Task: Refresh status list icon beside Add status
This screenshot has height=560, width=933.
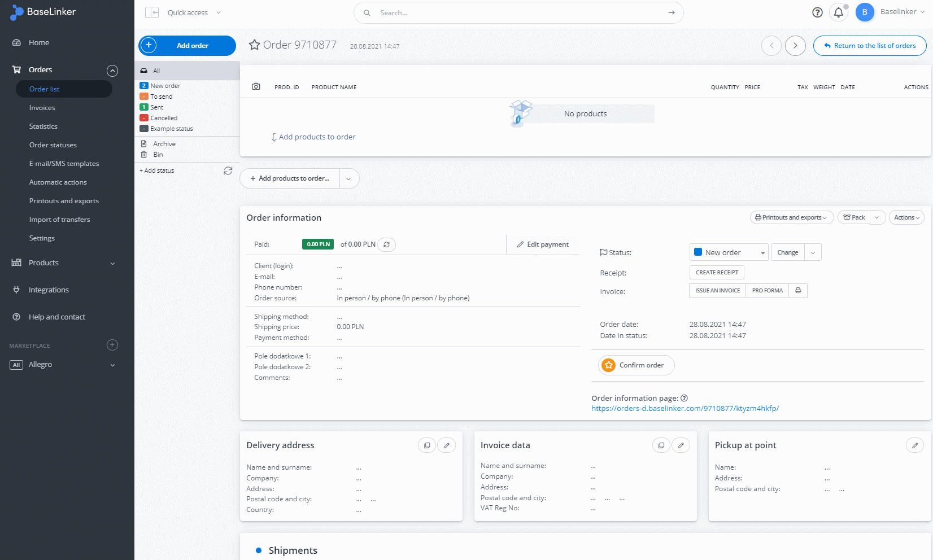Action: 228,170
